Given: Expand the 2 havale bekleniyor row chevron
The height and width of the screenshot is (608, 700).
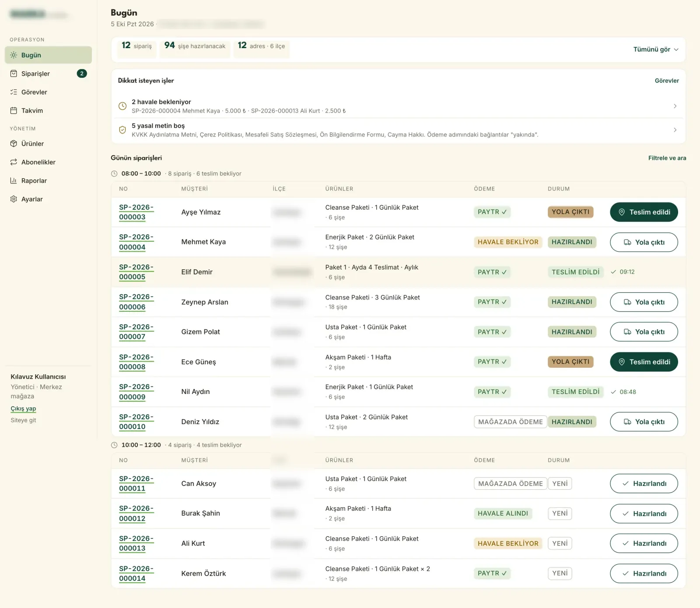Looking at the screenshot, I should coord(675,106).
